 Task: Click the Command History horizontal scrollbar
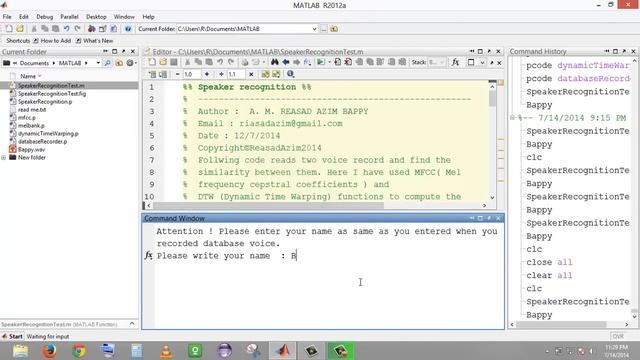570,324
